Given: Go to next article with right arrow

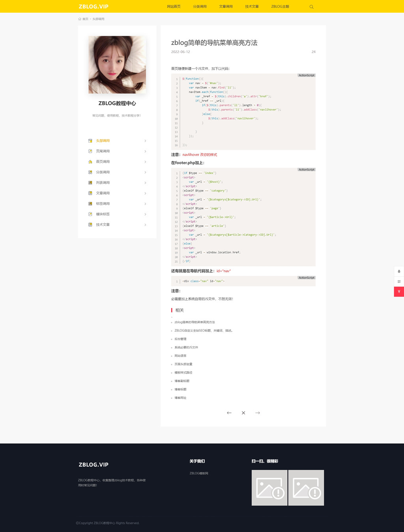Looking at the screenshot, I should 258,413.
